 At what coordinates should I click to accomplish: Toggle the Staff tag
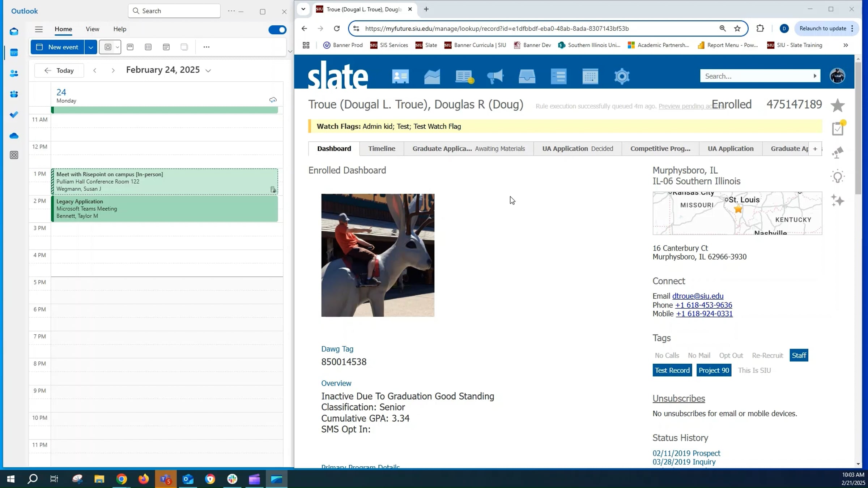tap(799, 355)
